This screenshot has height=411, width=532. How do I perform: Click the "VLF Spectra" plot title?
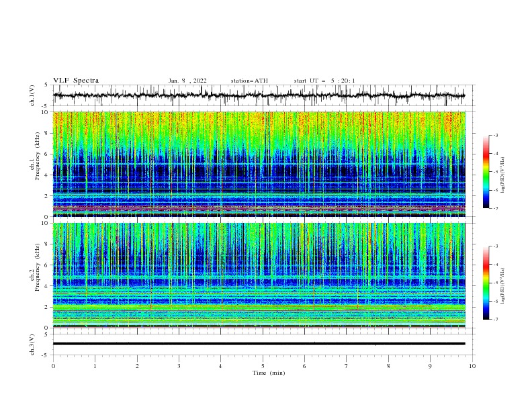pyautogui.click(x=76, y=81)
